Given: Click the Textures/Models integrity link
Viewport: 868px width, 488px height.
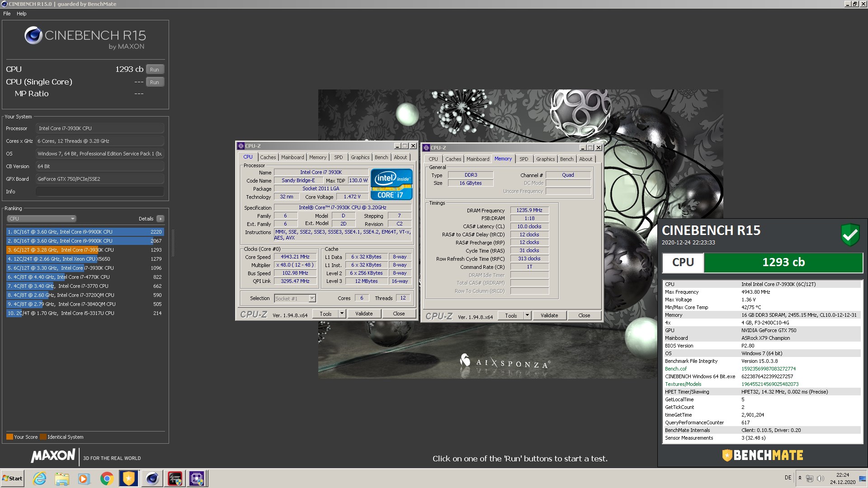Looking at the screenshot, I should click(683, 384).
